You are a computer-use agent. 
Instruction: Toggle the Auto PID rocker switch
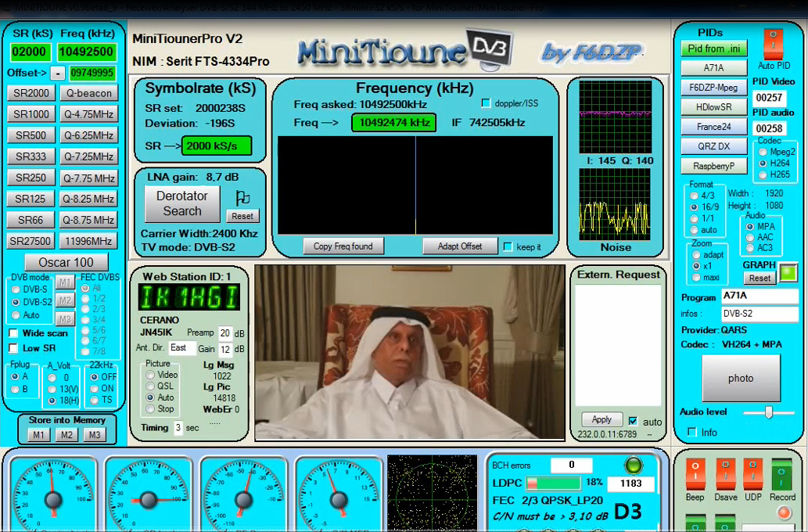click(x=773, y=45)
